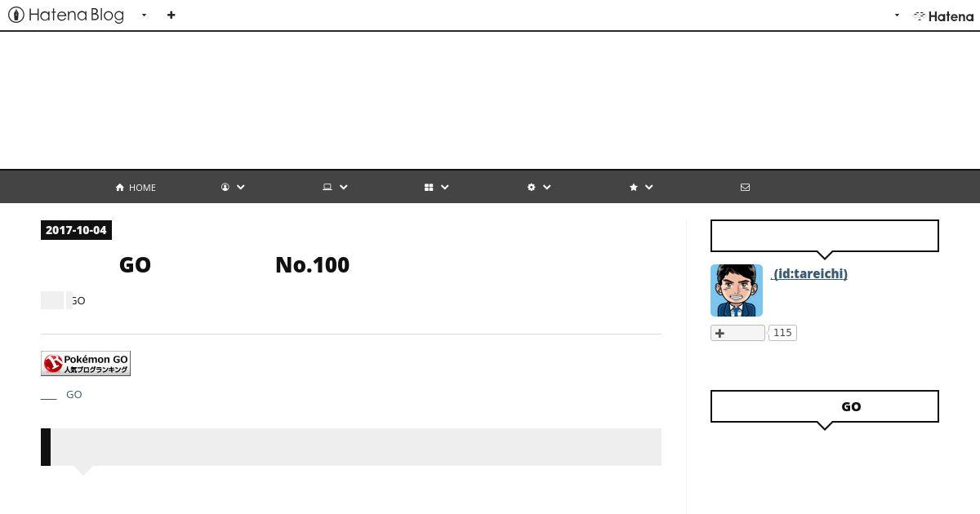The height and width of the screenshot is (514, 980).
Task: Expand the user profile icon menu
Action: (233, 188)
